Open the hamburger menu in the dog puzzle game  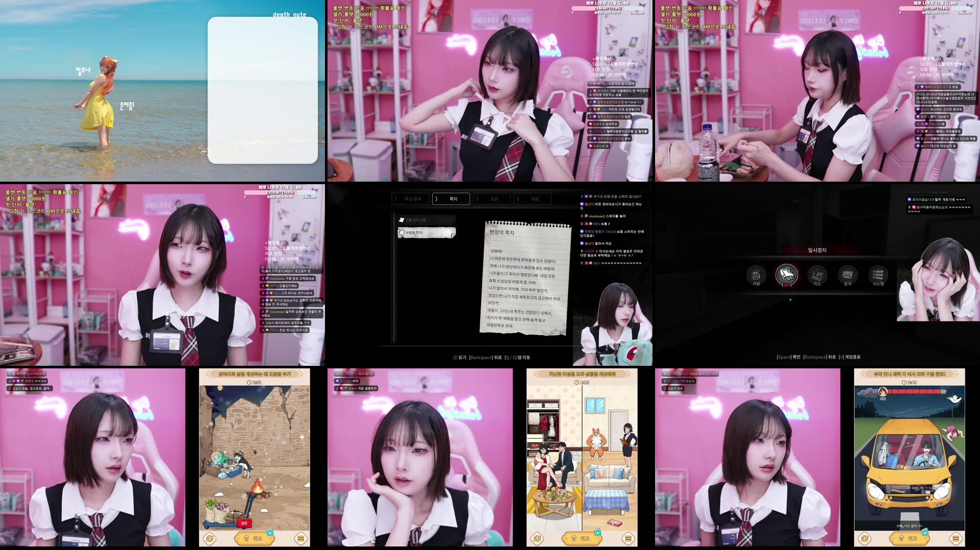[x=301, y=538]
